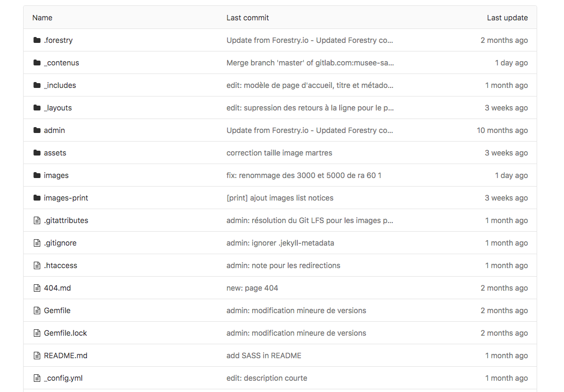Viewport: 564px width, 392px height.
Task: Open commit 'correction taille image martres'
Action: tap(279, 153)
